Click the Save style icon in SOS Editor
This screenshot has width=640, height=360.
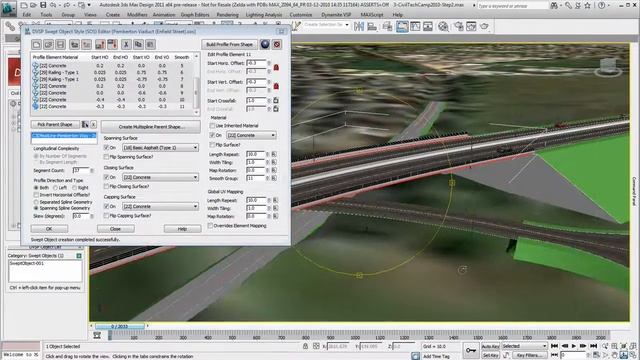tap(60, 44)
